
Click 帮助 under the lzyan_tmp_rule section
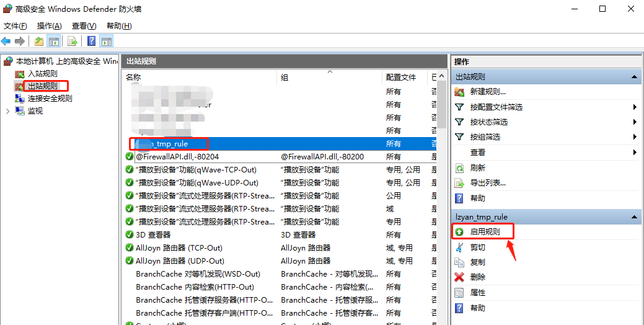pyautogui.click(x=478, y=308)
